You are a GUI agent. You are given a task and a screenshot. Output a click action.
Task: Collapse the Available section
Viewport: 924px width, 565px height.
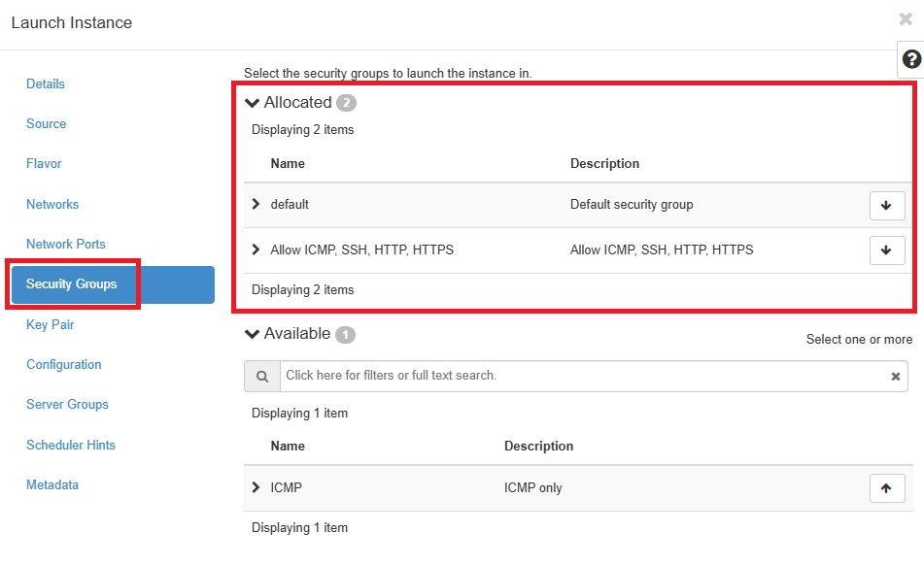[x=253, y=334]
